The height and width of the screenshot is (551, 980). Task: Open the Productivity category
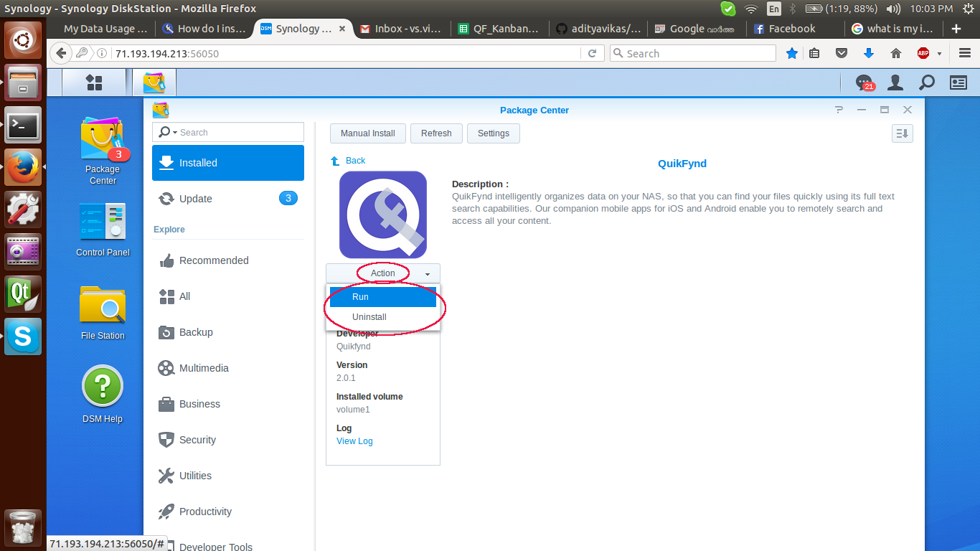(x=228, y=512)
